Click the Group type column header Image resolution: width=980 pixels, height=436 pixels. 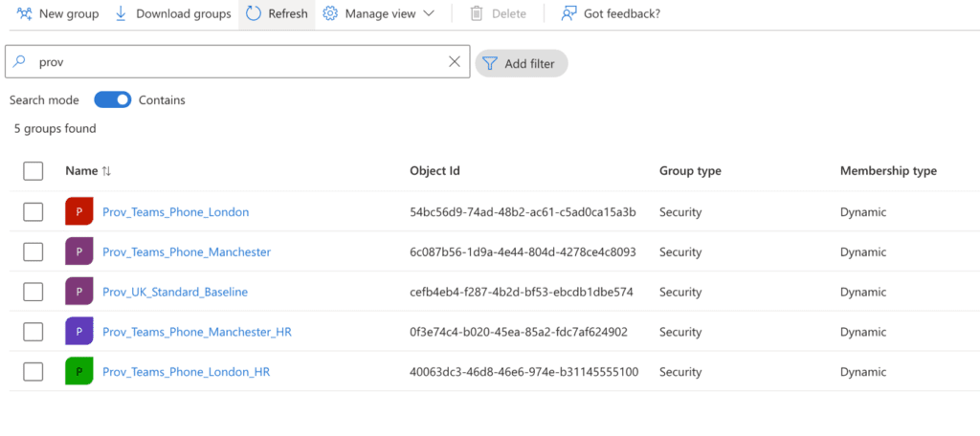click(690, 171)
